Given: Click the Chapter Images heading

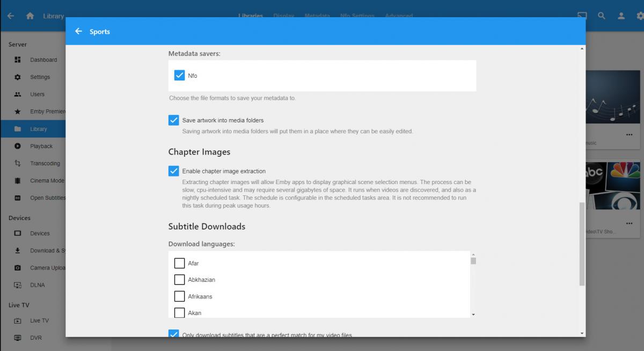Looking at the screenshot, I should tap(199, 152).
